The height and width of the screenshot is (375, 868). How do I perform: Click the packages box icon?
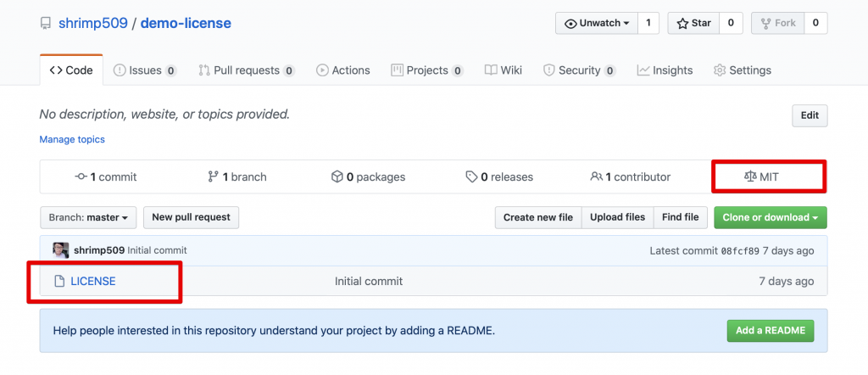click(337, 176)
